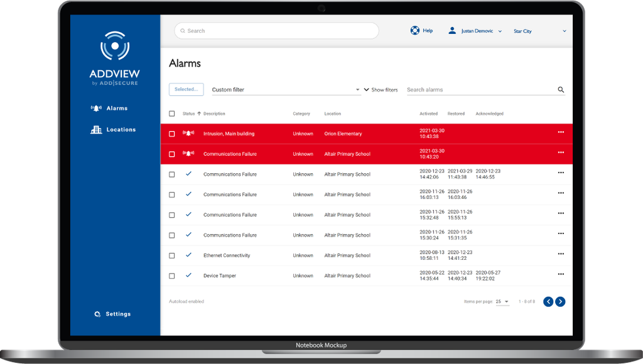Click the Help link
Viewport: 643px width, 364px height.
(x=428, y=31)
